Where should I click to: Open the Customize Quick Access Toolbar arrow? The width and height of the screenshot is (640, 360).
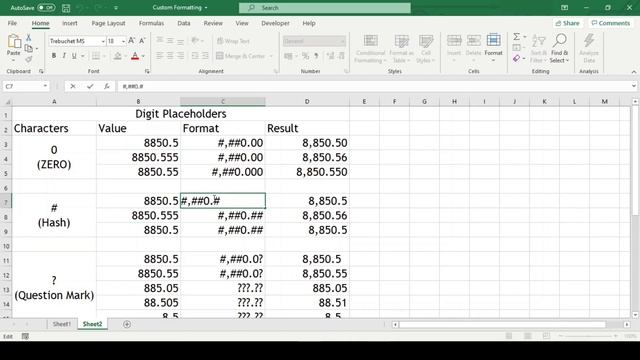(116, 8)
